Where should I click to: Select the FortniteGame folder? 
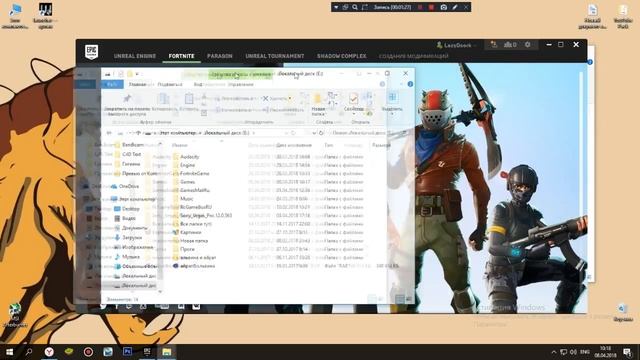click(194, 173)
